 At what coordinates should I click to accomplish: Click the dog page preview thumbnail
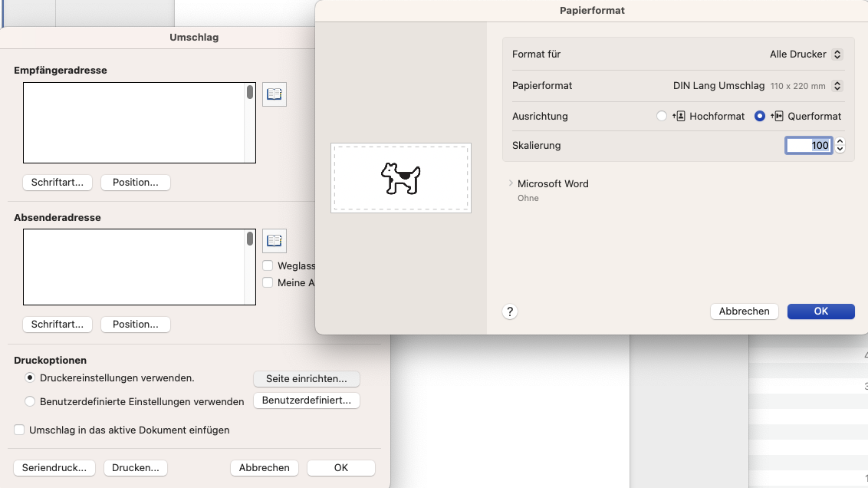[401, 178]
